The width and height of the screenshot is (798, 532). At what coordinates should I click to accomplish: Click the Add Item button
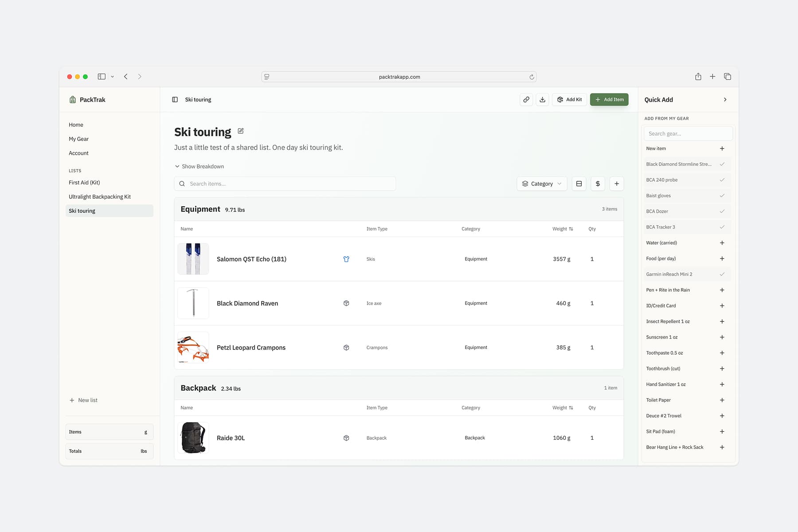tap(609, 99)
